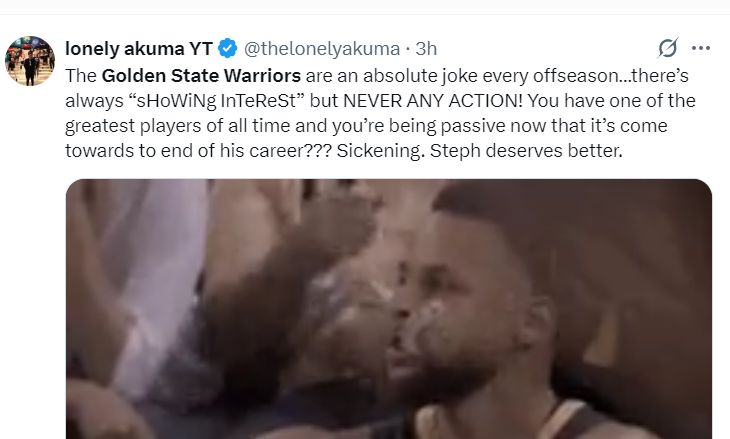
Task: Click the @thelonelyakuma handle
Action: tap(320, 48)
